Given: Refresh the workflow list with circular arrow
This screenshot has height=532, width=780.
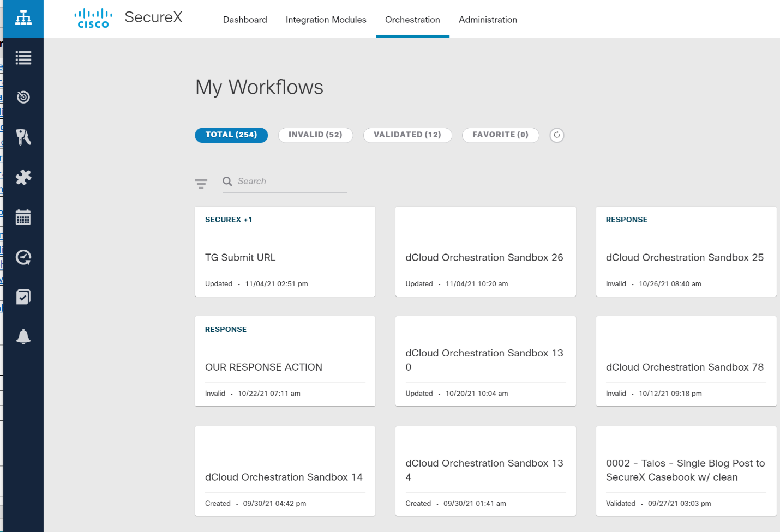Looking at the screenshot, I should point(557,135).
